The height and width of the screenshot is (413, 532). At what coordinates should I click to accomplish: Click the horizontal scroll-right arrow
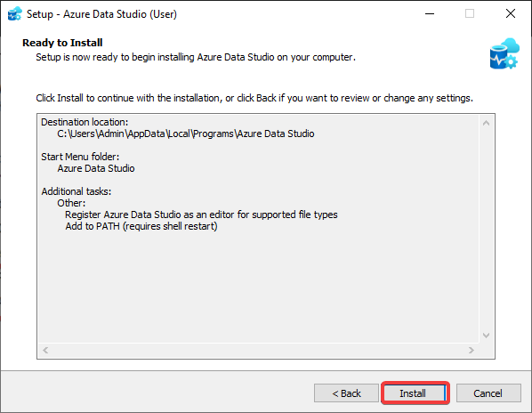(x=472, y=350)
